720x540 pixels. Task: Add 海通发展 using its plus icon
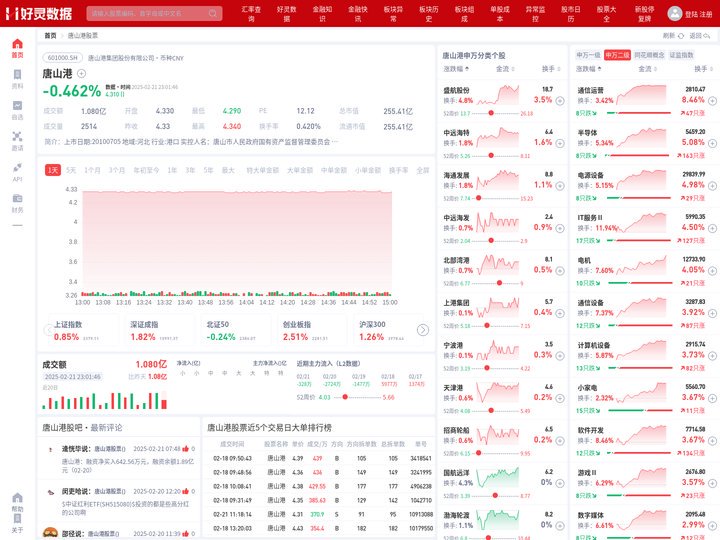pyautogui.click(x=560, y=186)
